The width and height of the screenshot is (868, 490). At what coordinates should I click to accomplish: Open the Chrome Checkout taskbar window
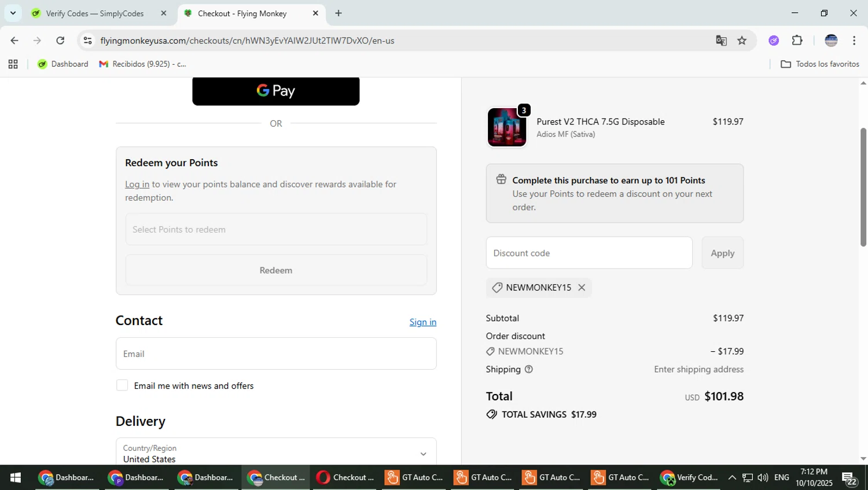click(277, 477)
